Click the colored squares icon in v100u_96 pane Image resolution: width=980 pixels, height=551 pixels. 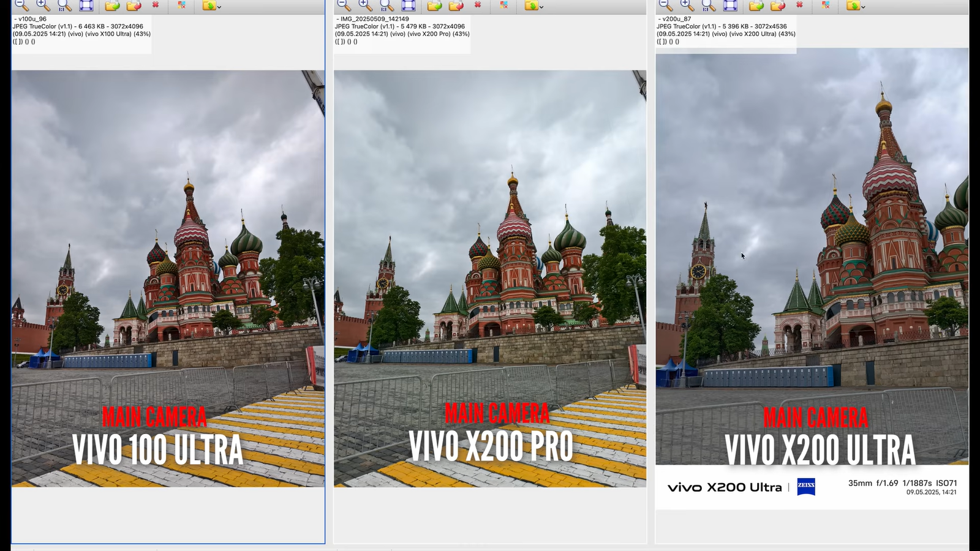tap(182, 5)
